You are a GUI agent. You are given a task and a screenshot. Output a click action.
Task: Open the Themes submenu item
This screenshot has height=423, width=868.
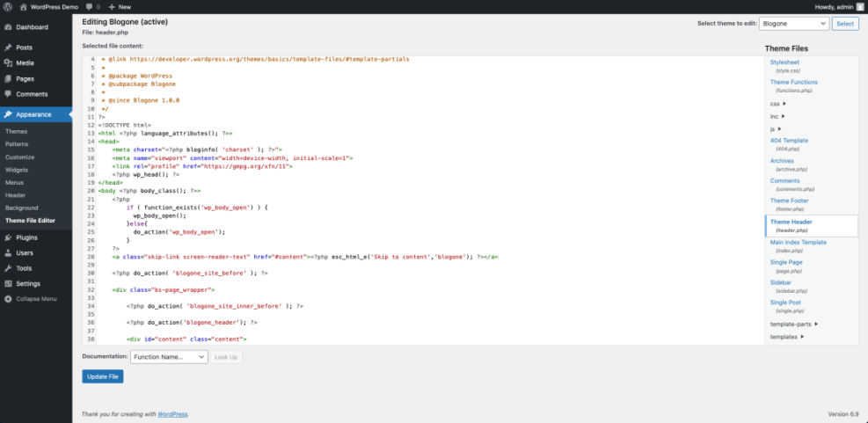[x=16, y=132]
